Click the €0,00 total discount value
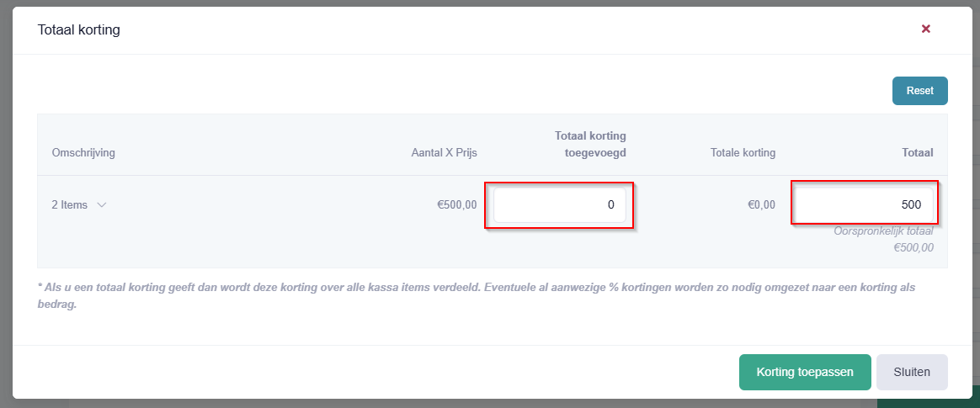The width and height of the screenshot is (980, 408). [x=761, y=205]
